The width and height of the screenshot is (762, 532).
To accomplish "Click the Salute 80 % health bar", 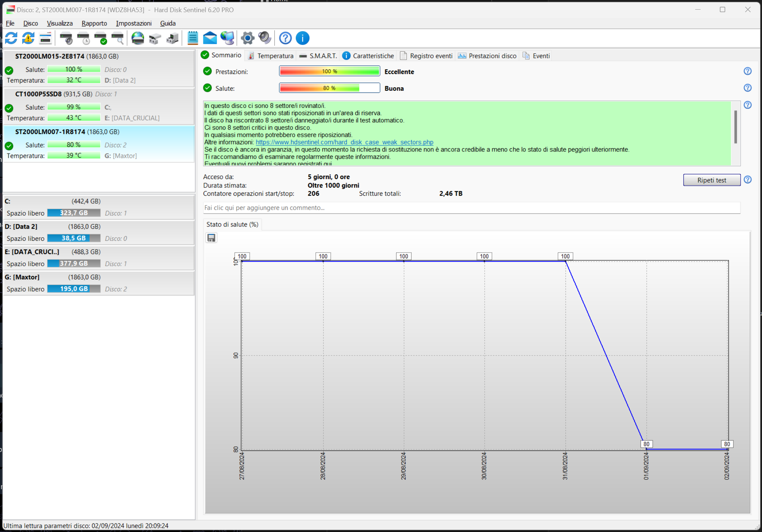I will tap(329, 88).
